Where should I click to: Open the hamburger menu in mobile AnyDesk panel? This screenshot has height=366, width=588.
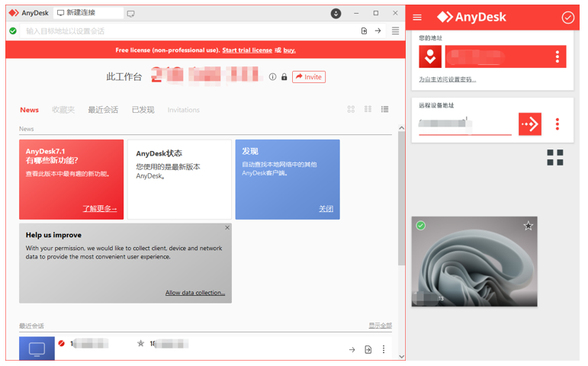point(417,18)
